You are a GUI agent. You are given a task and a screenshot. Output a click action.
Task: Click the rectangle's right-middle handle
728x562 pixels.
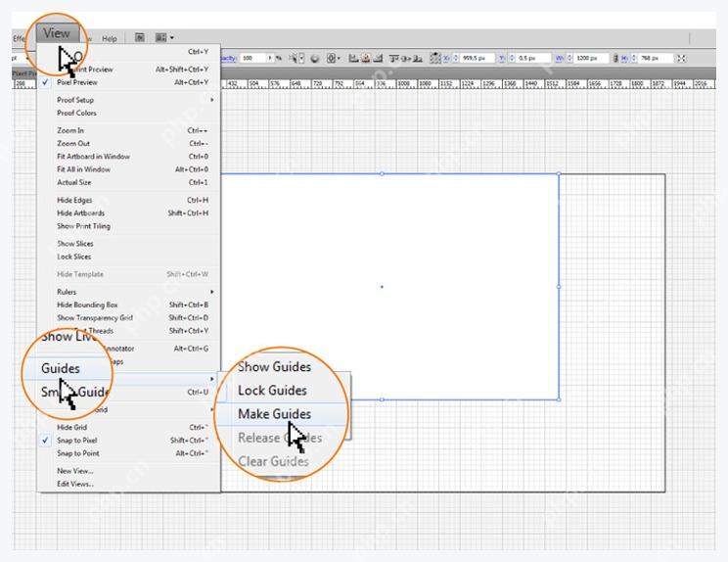click(x=559, y=287)
